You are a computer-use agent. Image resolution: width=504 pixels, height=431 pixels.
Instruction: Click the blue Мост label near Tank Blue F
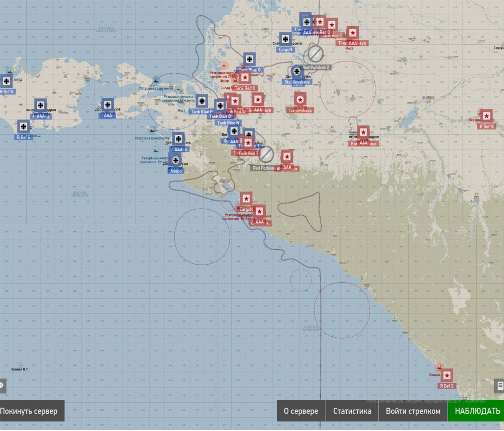coord(181,110)
